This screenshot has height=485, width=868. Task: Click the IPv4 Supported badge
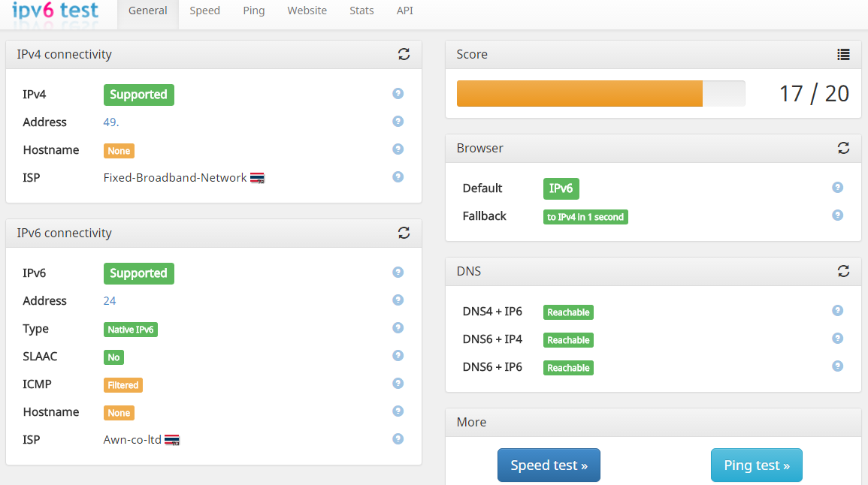coord(139,95)
